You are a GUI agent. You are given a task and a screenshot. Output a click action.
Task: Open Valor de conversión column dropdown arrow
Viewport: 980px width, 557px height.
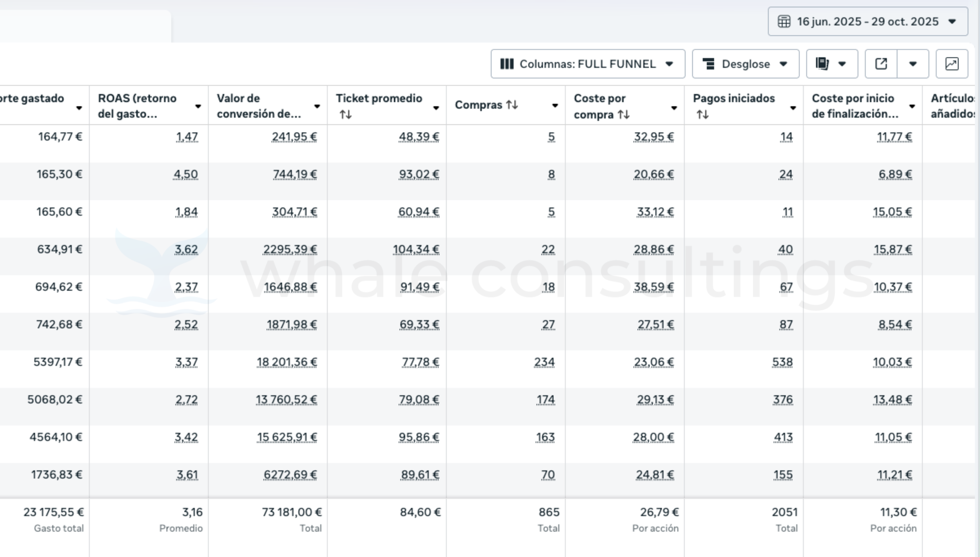(x=317, y=106)
